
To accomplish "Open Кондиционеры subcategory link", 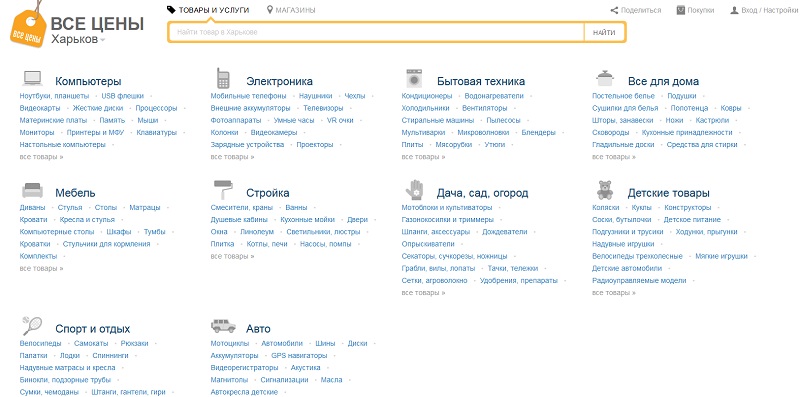I will [x=427, y=95].
